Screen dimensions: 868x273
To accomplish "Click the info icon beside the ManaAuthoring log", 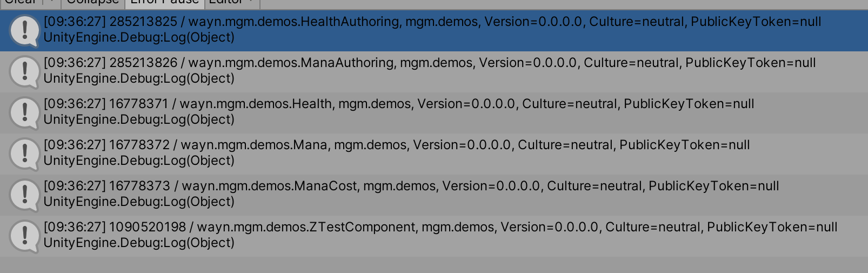I will click(x=24, y=72).
